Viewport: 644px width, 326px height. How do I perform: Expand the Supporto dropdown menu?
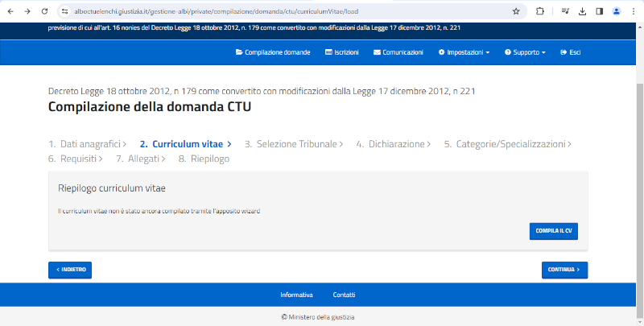525,52
